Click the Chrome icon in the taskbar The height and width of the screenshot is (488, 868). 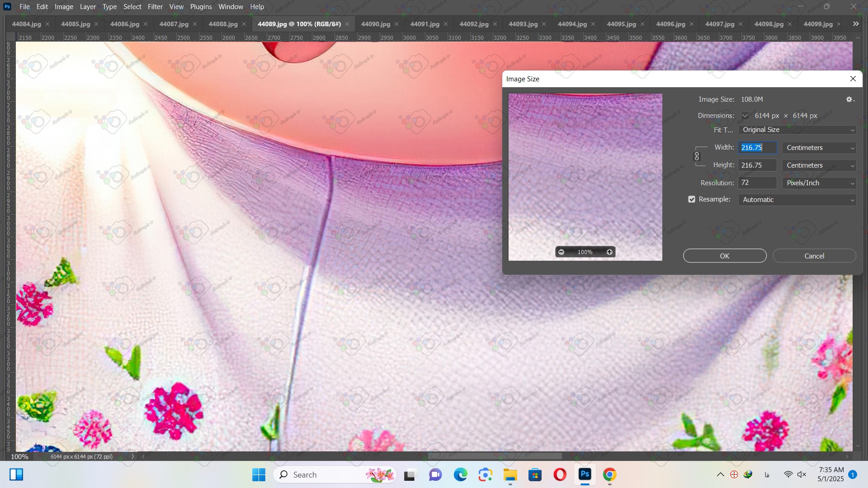(x=609, y=474)
